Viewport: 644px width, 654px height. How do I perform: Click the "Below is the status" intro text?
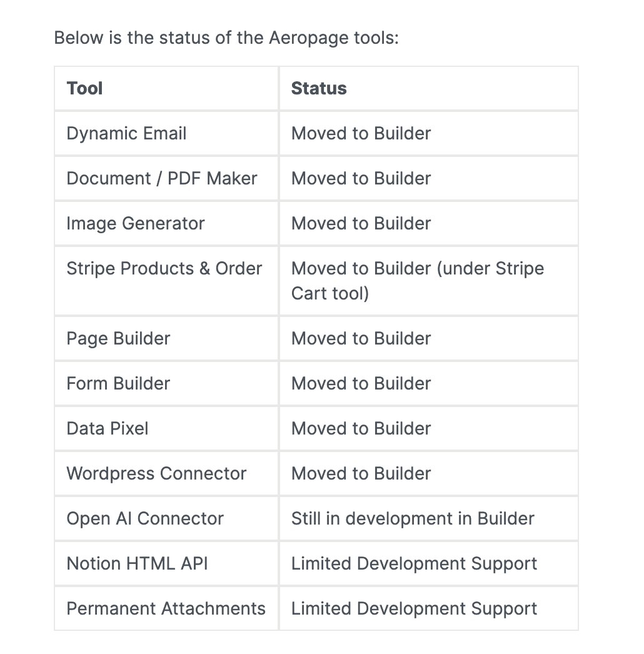226,38
